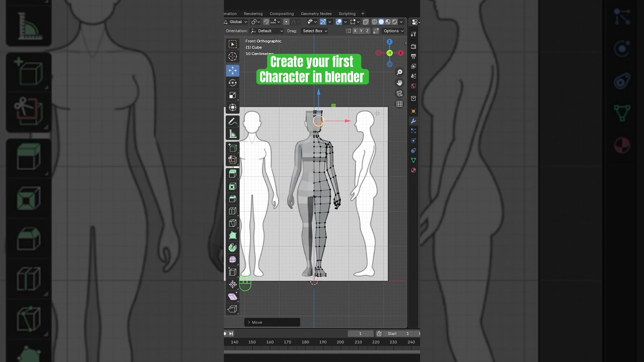Open the Scene properties tab
This screenshot has width=644, height=362.
pos(414,76)
